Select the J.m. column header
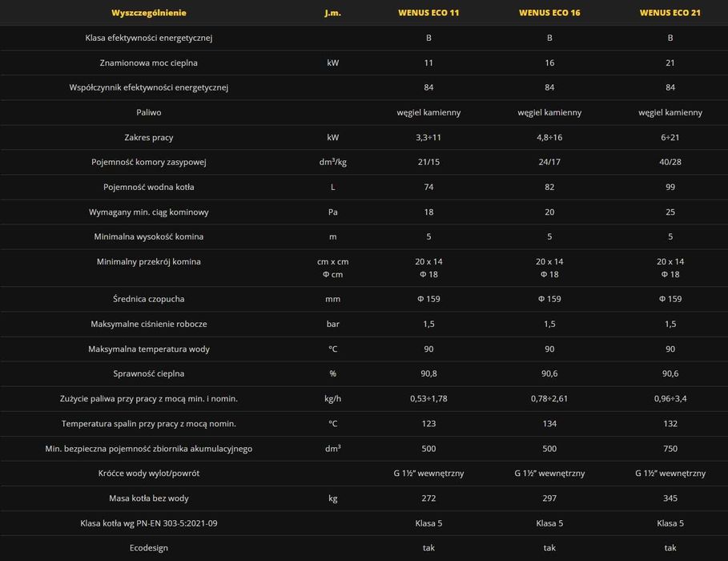The width and height of the screenshot is (728, 561). 332,13
